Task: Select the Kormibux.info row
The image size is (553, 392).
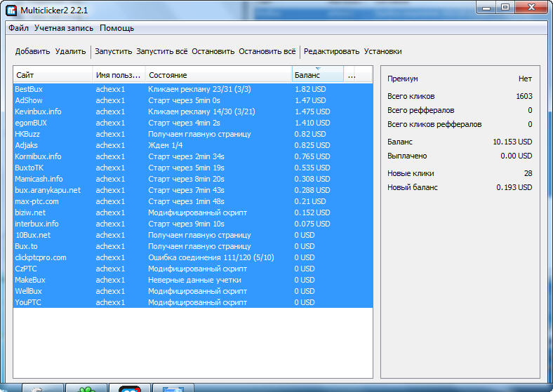Action: pyautogui.click(x=193, y=156)
